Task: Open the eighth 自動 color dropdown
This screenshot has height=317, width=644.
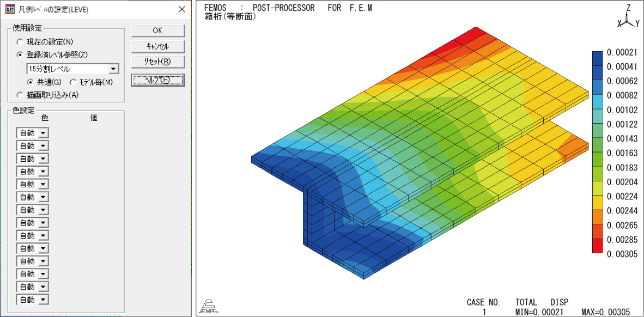Action: tap(44, 223)
